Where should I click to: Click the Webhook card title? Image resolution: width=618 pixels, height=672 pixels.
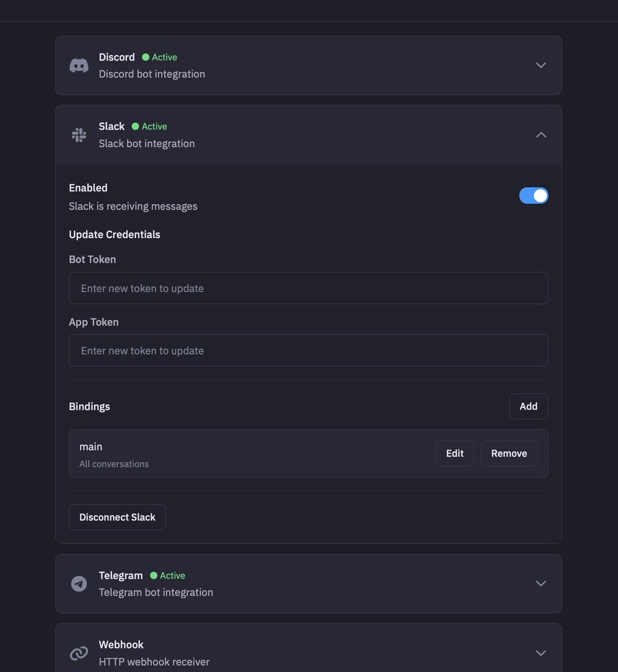pyautogui.click(x=121, y=645)
